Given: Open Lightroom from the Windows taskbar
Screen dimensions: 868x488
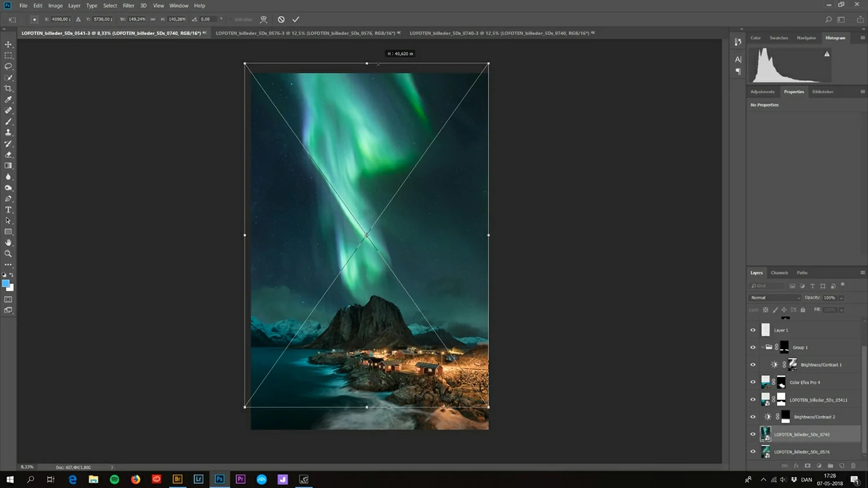Looking at the screenshot, I should point(198,479).
